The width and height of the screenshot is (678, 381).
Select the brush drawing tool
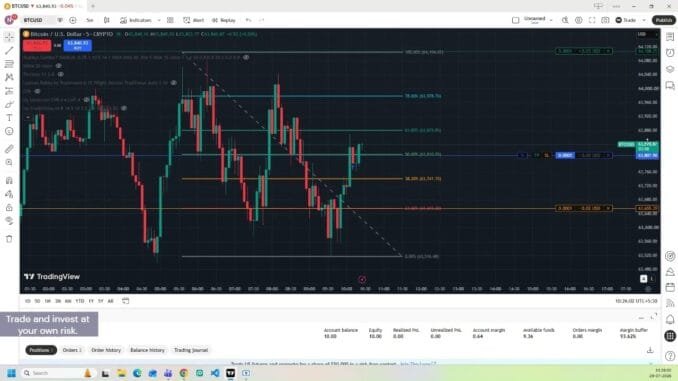(9, 104)
